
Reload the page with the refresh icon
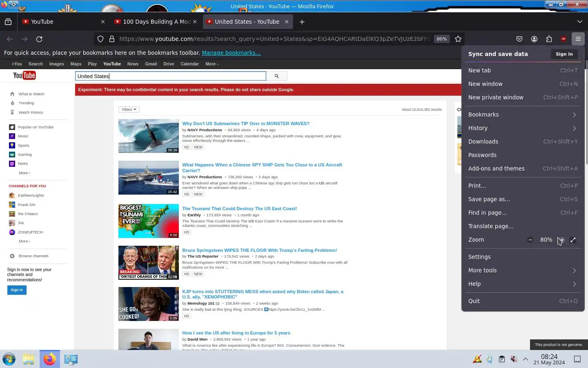point(39,39)
